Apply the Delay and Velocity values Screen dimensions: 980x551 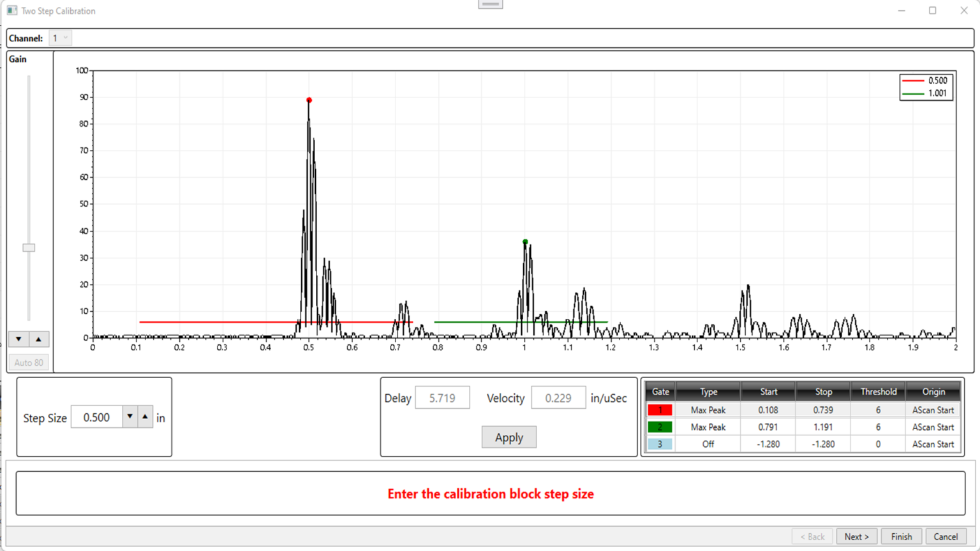pos(509,437)
